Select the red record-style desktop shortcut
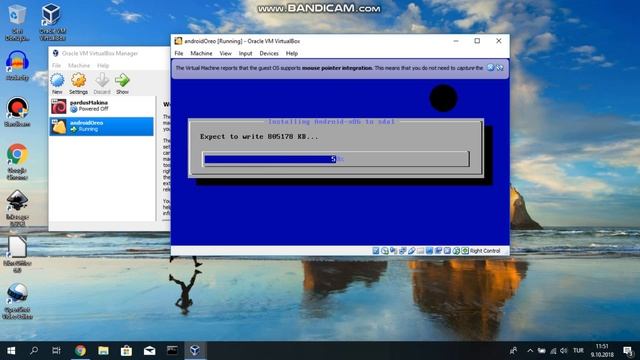 coord(17,112)
